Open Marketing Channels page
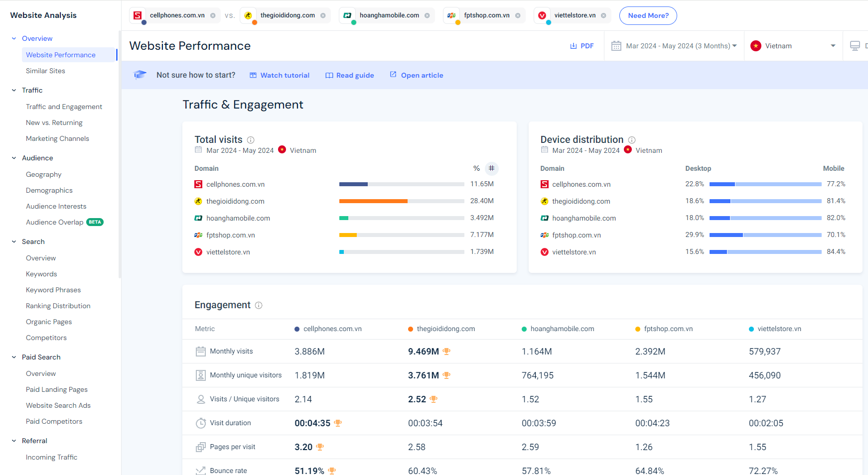Screen dimensions: 868x475 (x=57, y=138)
